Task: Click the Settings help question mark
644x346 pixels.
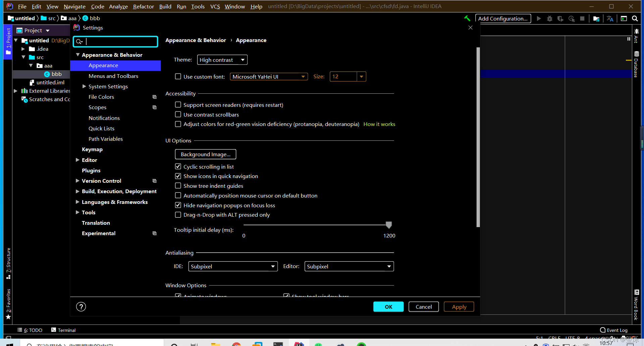Action: (x=81, y=307)
